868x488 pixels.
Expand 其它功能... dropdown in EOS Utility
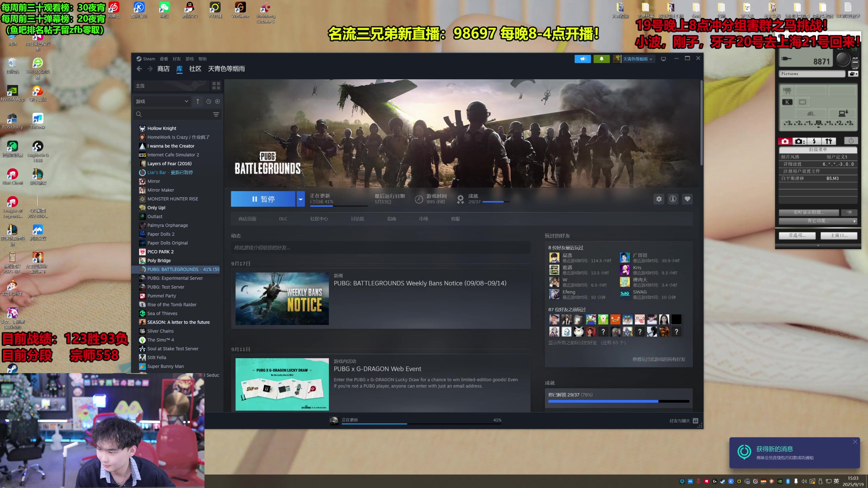(x=818, y=221)
